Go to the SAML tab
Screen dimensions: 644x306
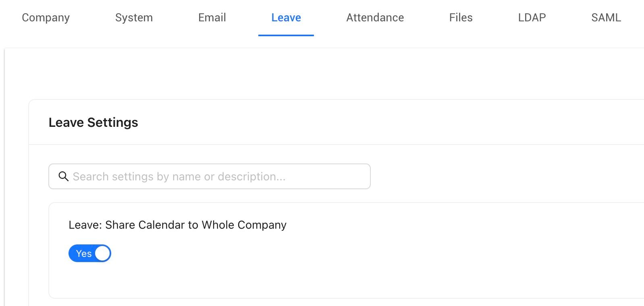(x=606, y=18)
